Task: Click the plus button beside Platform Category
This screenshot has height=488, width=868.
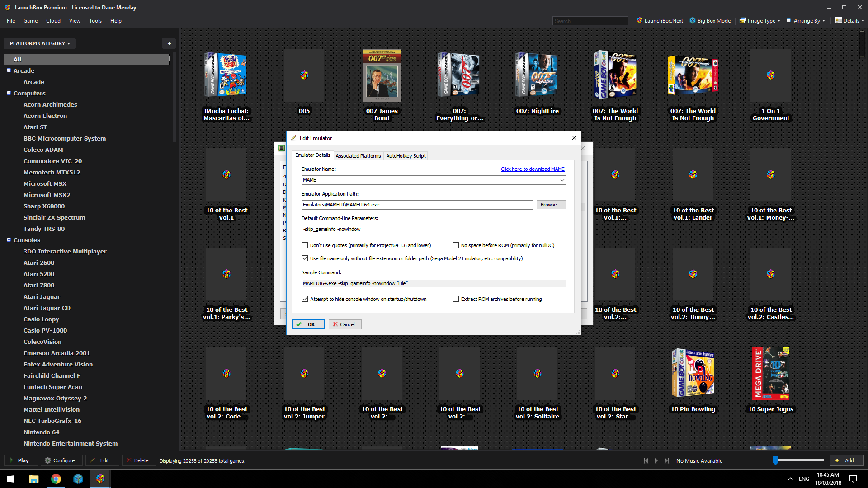Action: 169,43
